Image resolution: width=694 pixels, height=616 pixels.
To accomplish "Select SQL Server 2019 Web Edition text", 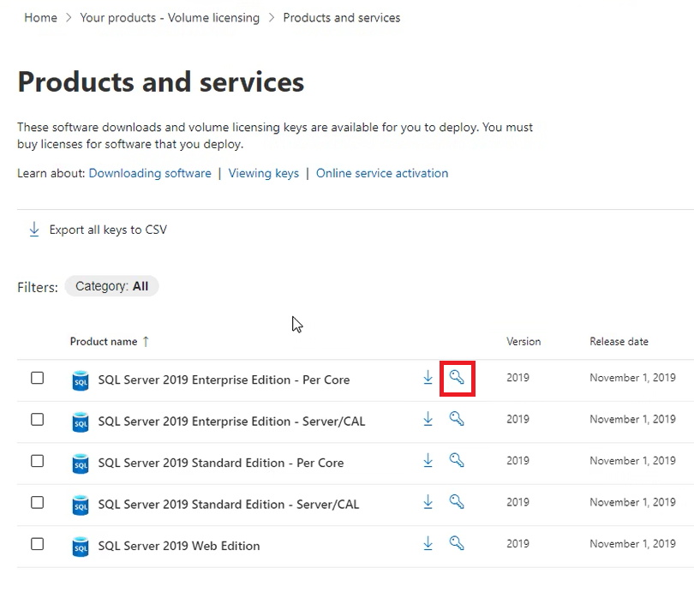I will coord(179,546).
